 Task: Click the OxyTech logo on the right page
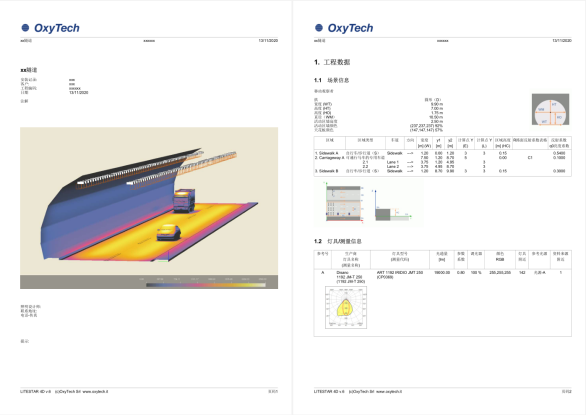pyautogui.click(x=344, y=28)
